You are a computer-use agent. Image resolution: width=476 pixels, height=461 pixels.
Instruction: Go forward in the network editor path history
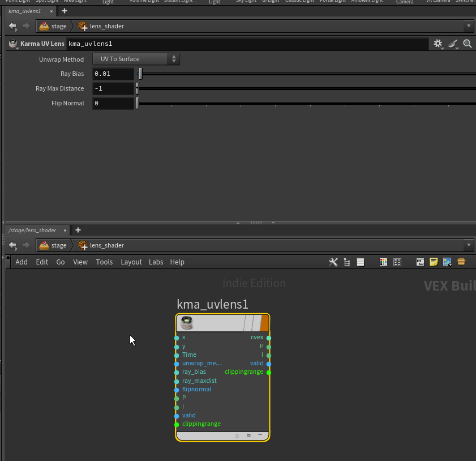point(26,245)
